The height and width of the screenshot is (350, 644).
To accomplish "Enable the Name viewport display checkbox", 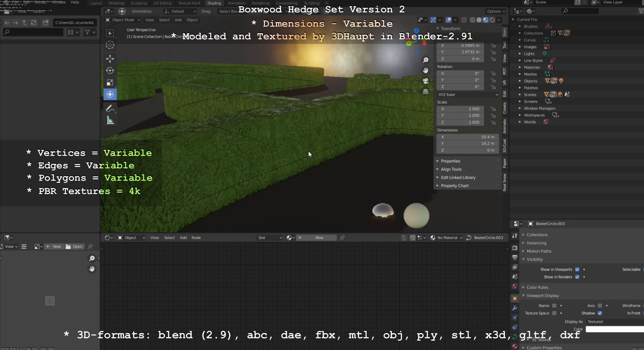I will tap(554, 306).
